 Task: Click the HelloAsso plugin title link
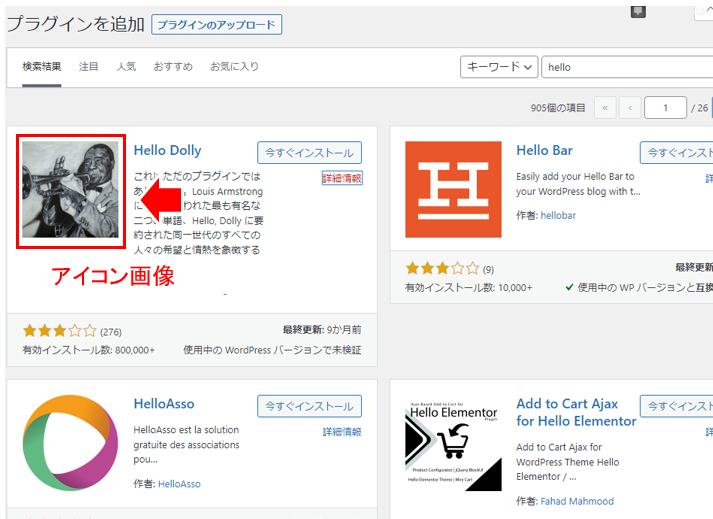[x=164, y=404]
